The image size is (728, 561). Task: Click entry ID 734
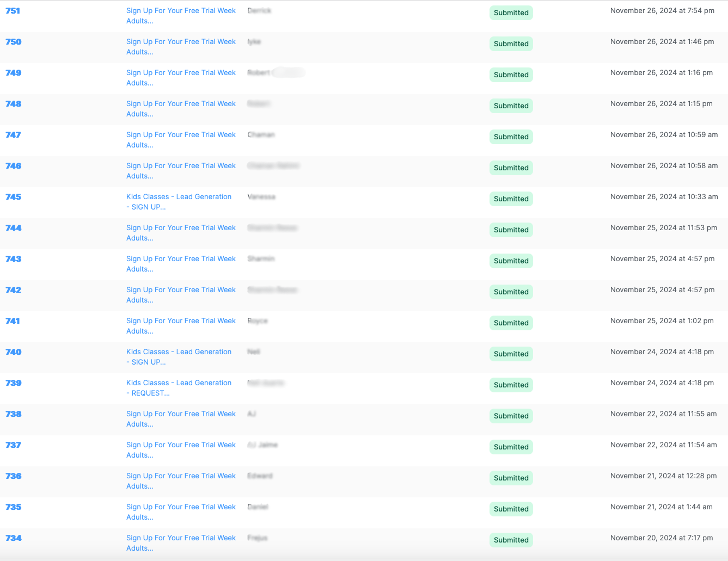pos(13,538)
